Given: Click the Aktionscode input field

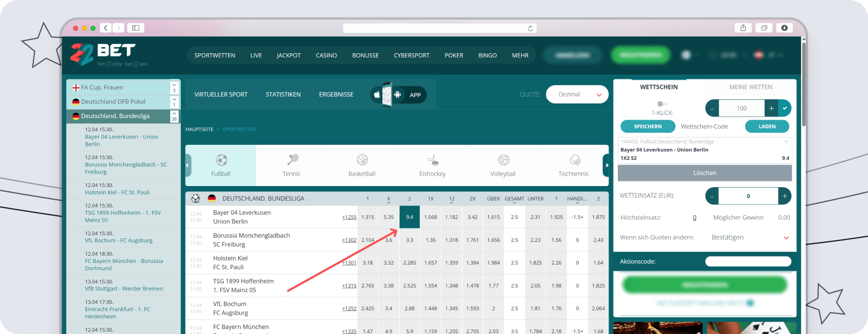Looking at the screenshot, I should coord(748,261).
